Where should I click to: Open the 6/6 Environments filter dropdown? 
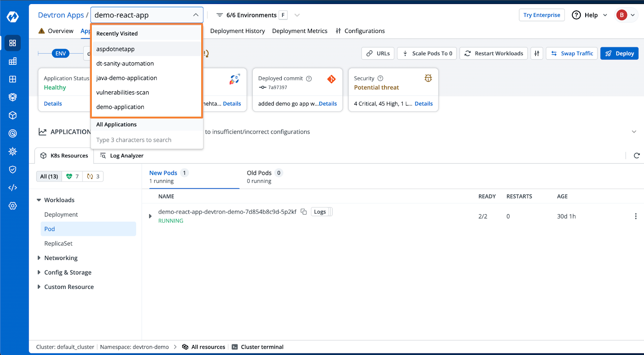click(x=258, y=15)
